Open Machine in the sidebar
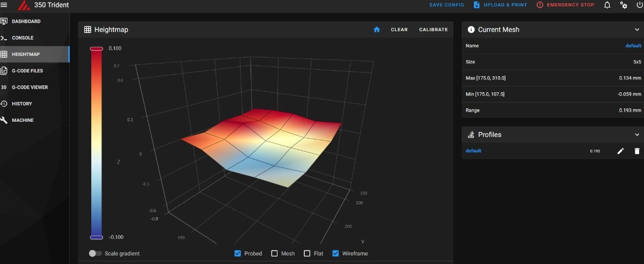The image size is (644, 264). pyautogui.click(x=35, y=120)
